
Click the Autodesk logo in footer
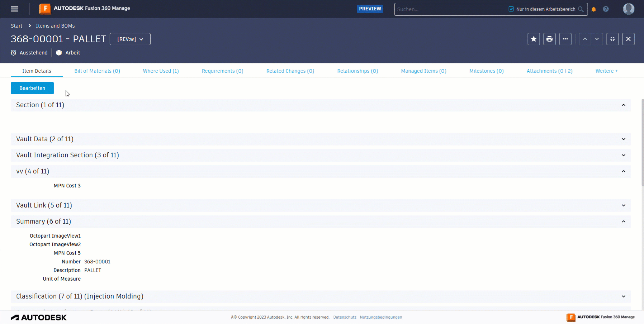(x=39, y=318)
